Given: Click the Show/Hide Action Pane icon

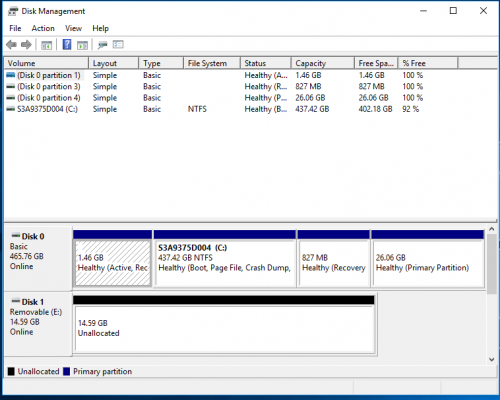Looking at the screenshot, I should tap(82, 45).
